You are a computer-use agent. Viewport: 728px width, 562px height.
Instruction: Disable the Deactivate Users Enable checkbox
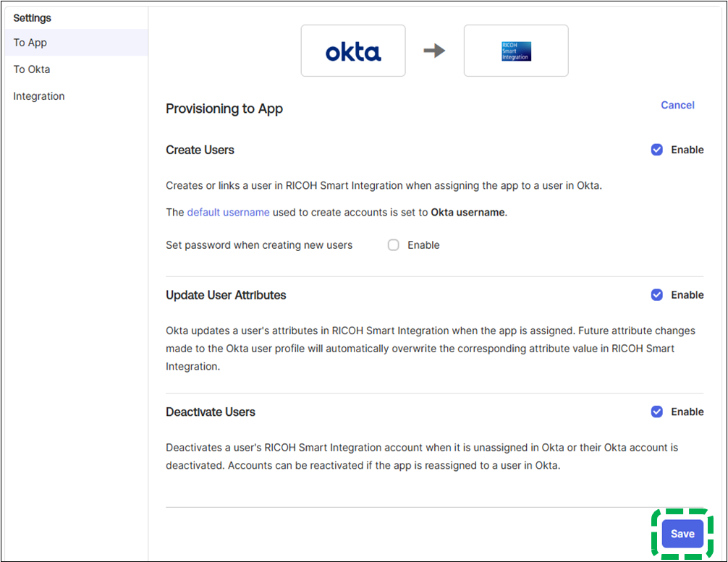click(x=657, y=412)
